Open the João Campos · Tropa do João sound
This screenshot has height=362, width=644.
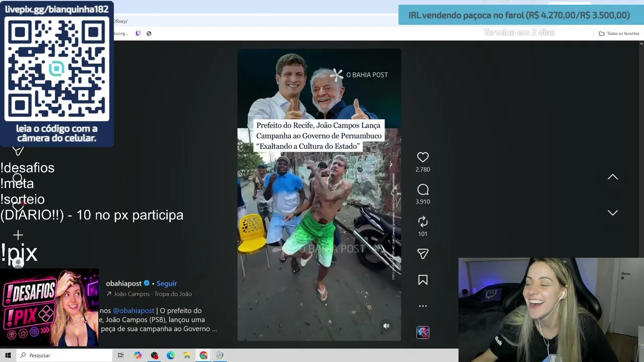coord(149,294)
